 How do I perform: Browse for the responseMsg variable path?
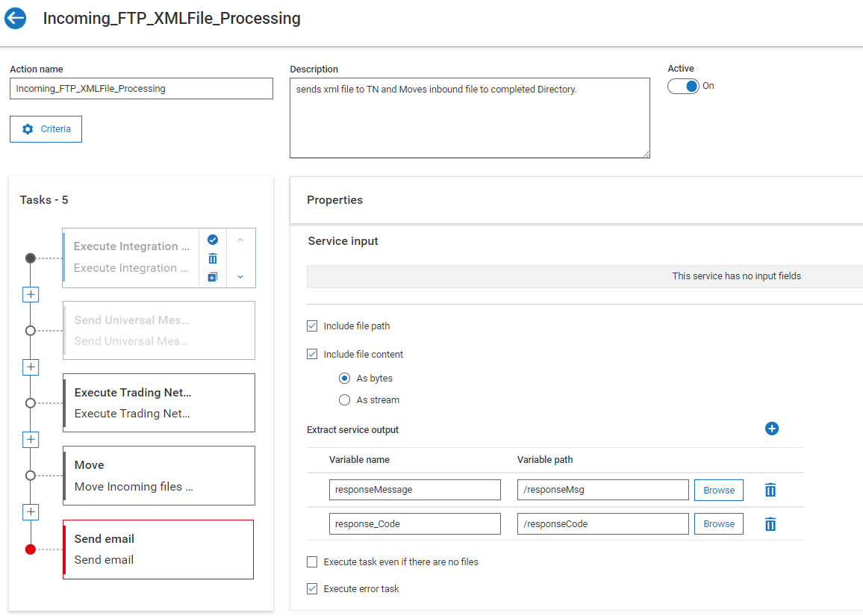point(718,490)
